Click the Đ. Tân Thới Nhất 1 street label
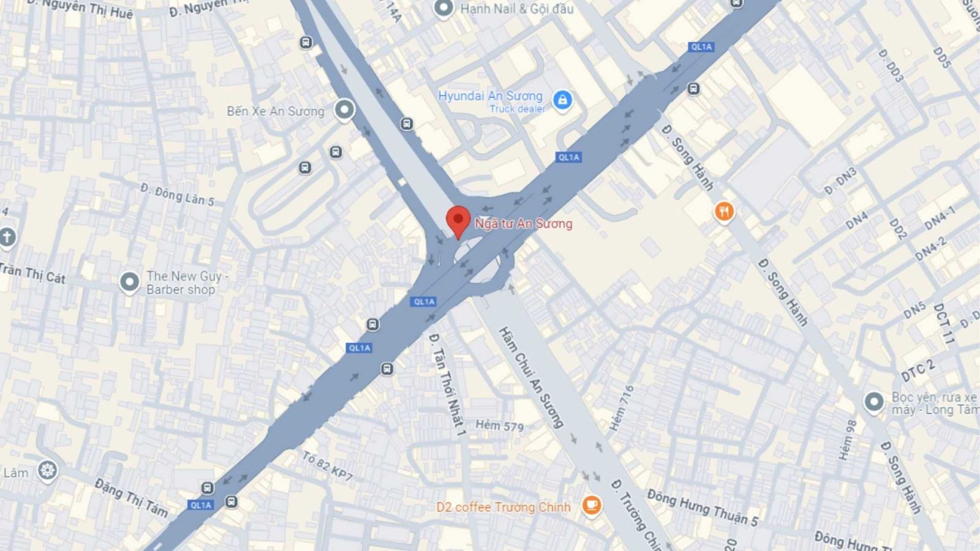The width and height of the screenshot is (980, 551). [x=448, y=384]
